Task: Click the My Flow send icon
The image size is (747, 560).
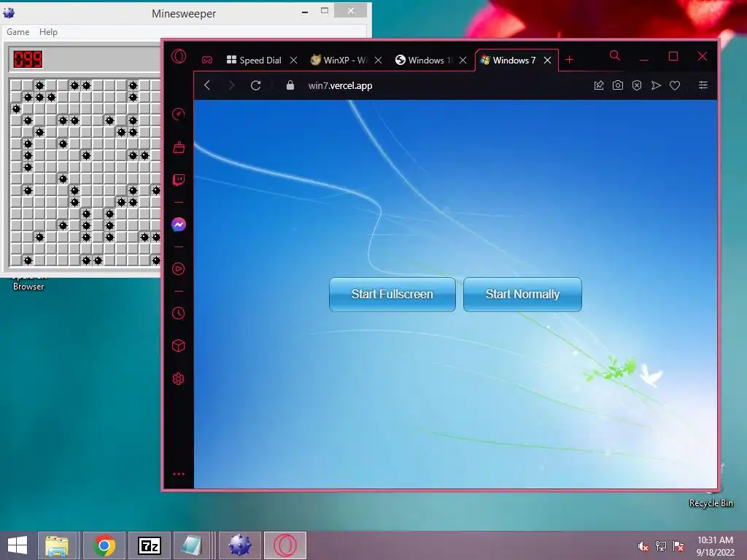Action: point(656,85)
